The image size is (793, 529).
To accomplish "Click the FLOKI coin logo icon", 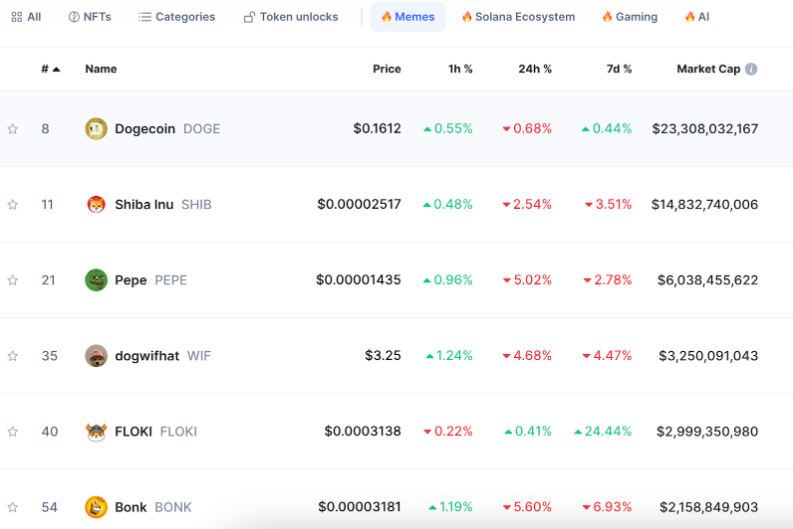I will [x=96, y=432].
